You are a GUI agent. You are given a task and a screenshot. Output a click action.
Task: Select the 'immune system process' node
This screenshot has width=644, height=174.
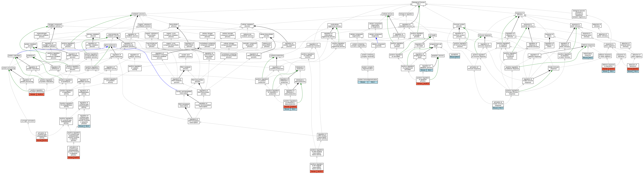click(459, 26)
